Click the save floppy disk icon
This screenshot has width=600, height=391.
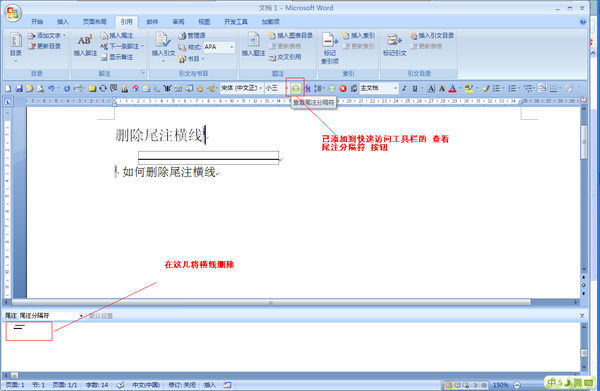(19, 88)
